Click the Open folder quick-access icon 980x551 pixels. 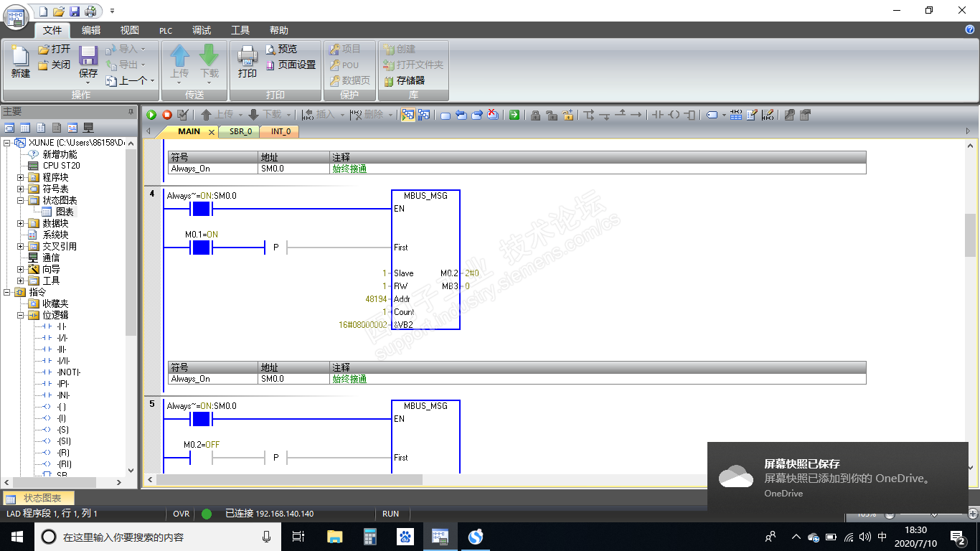59,11
